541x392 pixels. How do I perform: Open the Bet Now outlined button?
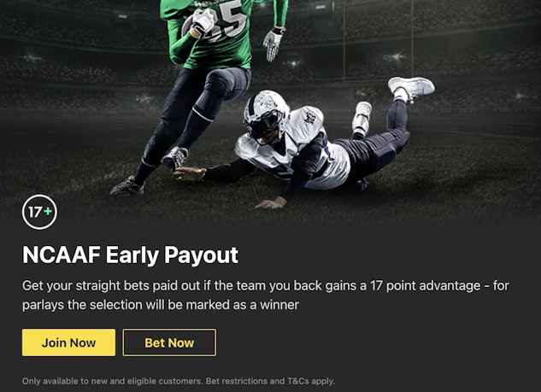pyautogui.click(x=169, y=342)
